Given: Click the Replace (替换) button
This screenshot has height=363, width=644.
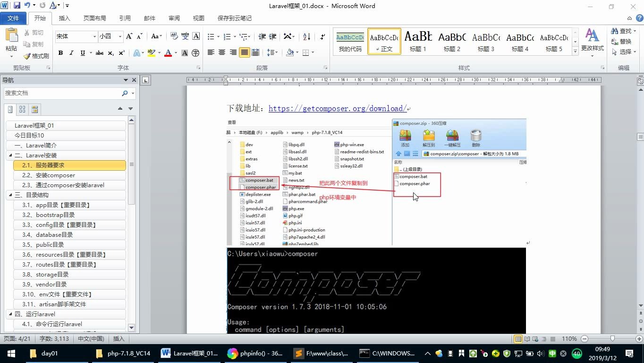Looking at the screenshot, I should tap(621, 41).
